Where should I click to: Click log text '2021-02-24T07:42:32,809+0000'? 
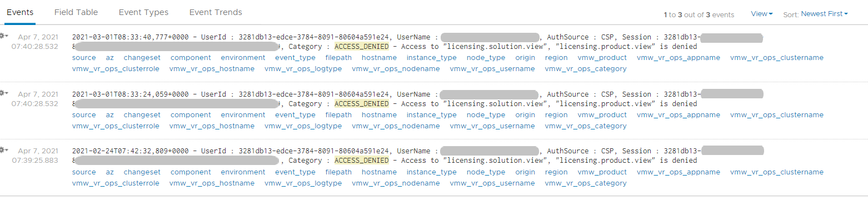130,151
